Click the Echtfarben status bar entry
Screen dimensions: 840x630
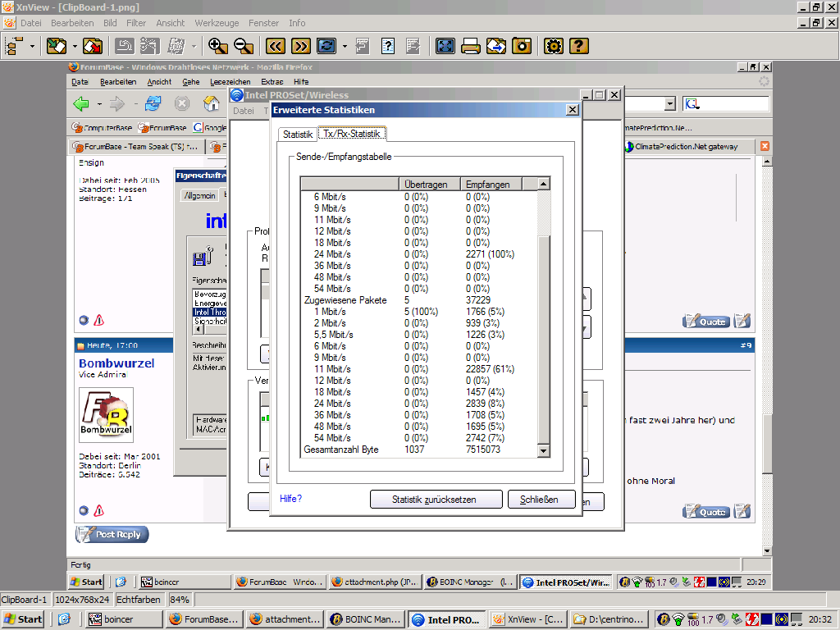(139, 600)
